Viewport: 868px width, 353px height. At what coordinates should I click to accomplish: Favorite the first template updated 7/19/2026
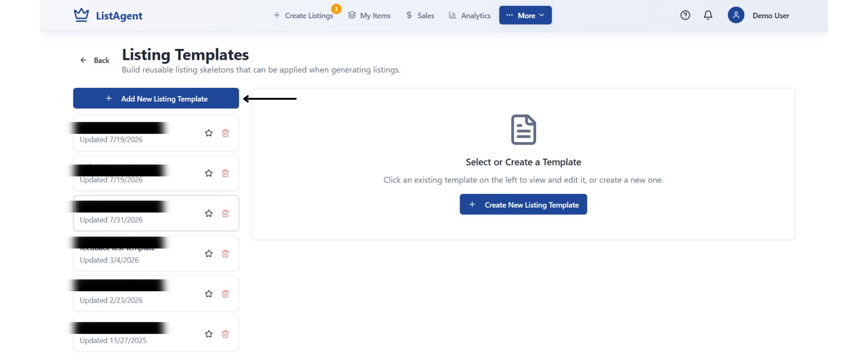point(209,133)
